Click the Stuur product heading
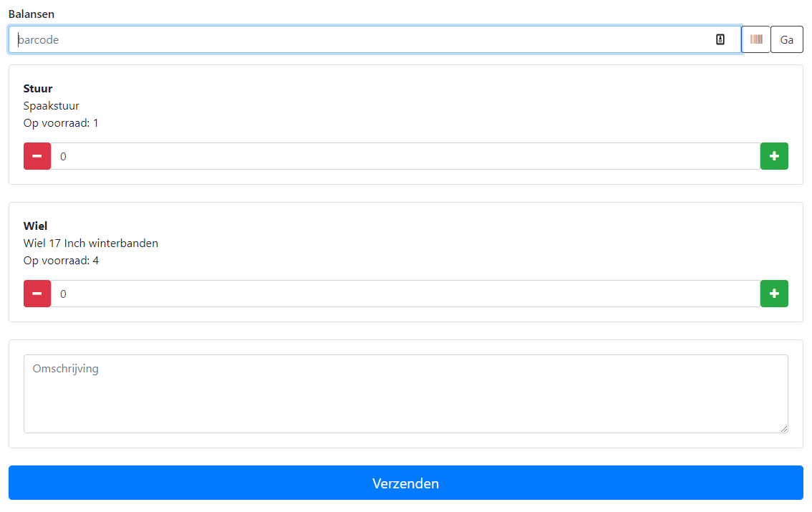The width and height of the screenshot is (812, 512). pyautogui.click(x=38, y=89)
